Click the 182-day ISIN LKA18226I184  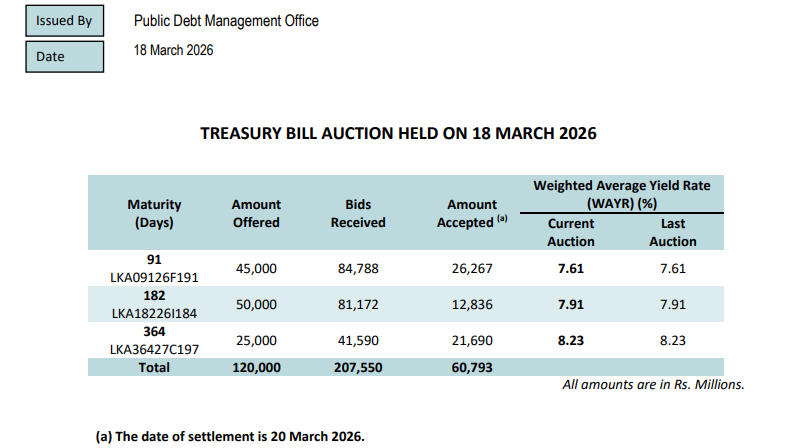click(154, 314)
